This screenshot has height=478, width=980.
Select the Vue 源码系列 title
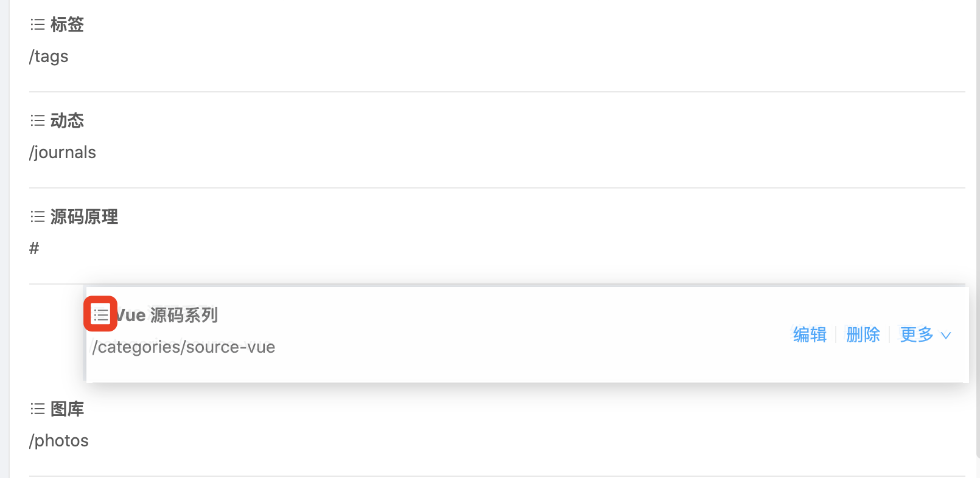point(167,315)
